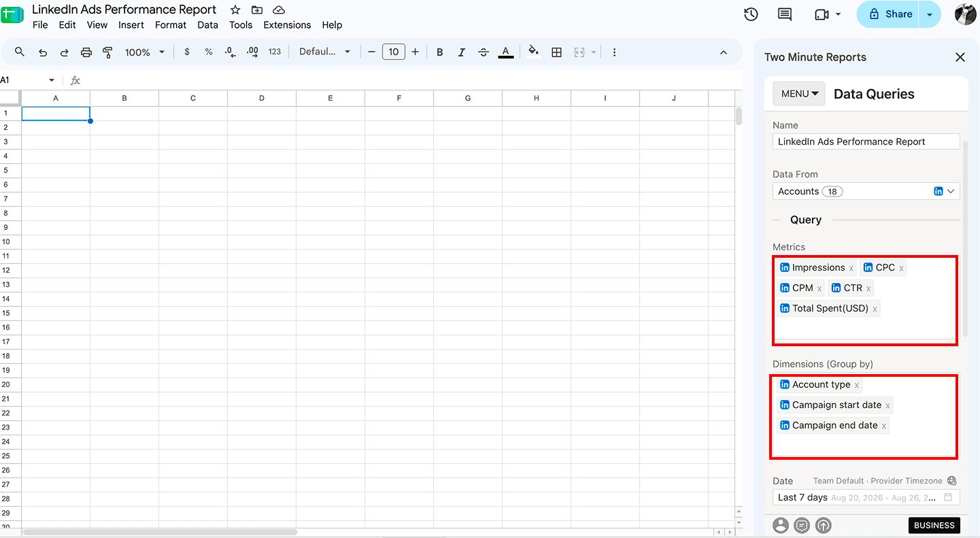Redo the last action
This screenshot has height=538, width=980.
[x=65, y=52]
